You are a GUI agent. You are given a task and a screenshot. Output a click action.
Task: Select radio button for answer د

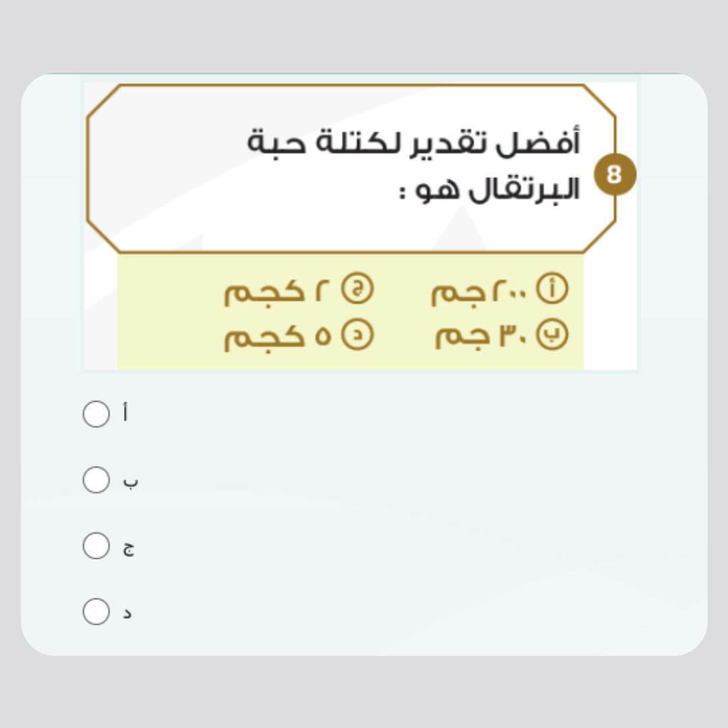pyautogui.click(x=96, y=611)
